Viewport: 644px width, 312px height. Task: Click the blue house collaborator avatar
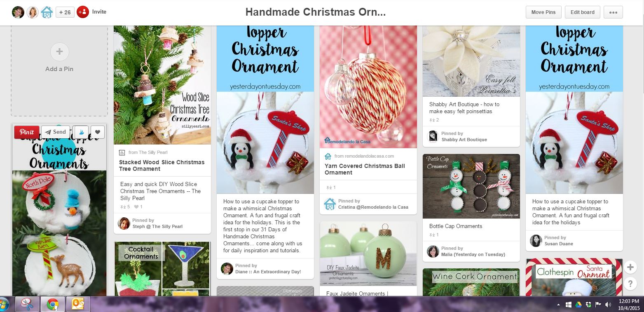[x=47, y=12]
